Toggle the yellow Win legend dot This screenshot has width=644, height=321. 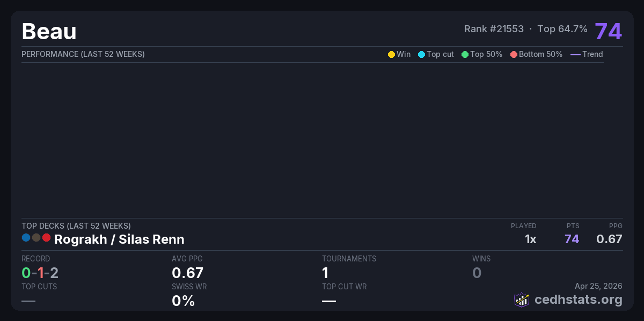tap(391, 54)
